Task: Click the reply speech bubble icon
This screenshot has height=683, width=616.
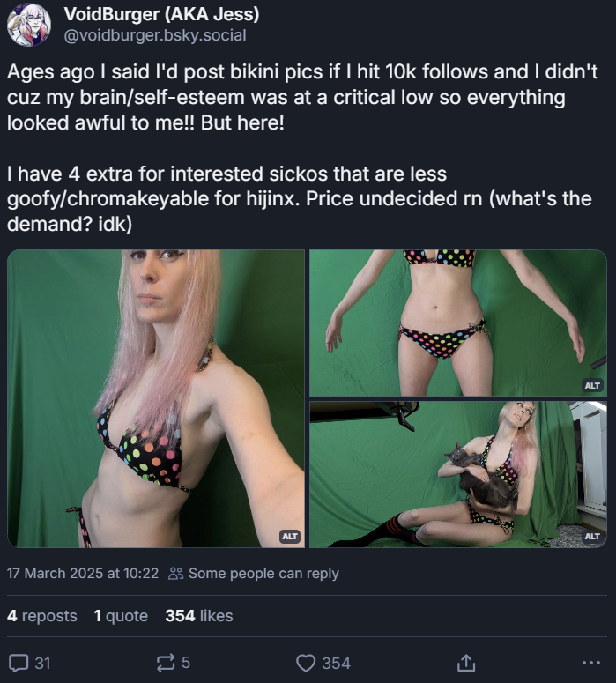Action: [x=19, y=664]
